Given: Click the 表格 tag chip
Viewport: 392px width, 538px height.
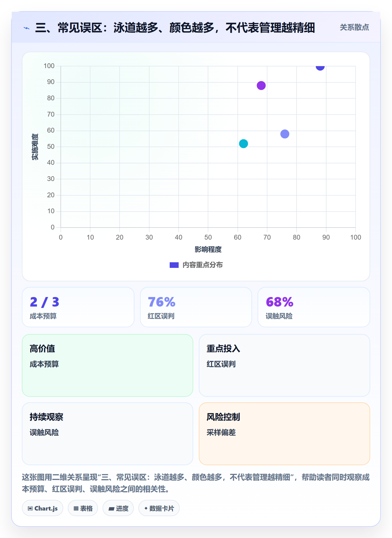Looking at the screenshot, I should tap(83, 508).
